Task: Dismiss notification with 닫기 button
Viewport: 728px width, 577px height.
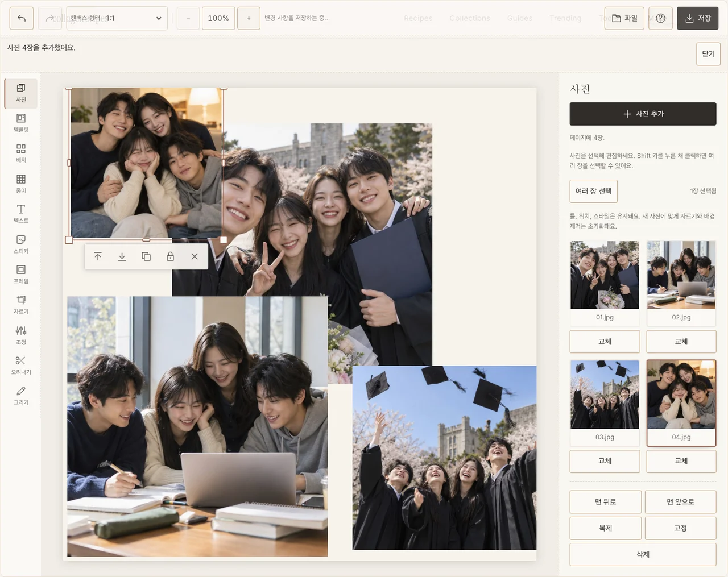Action: 708,54
